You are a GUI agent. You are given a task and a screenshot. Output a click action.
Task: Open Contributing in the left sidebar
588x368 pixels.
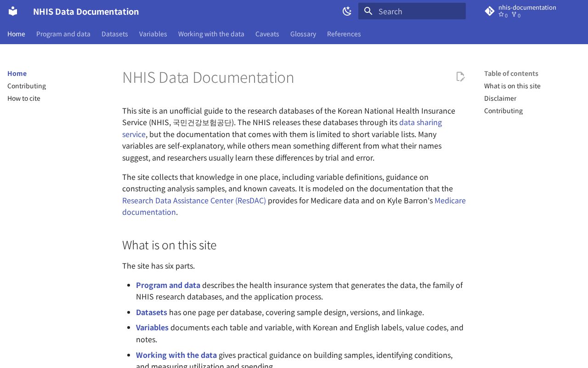click(27, 86)
